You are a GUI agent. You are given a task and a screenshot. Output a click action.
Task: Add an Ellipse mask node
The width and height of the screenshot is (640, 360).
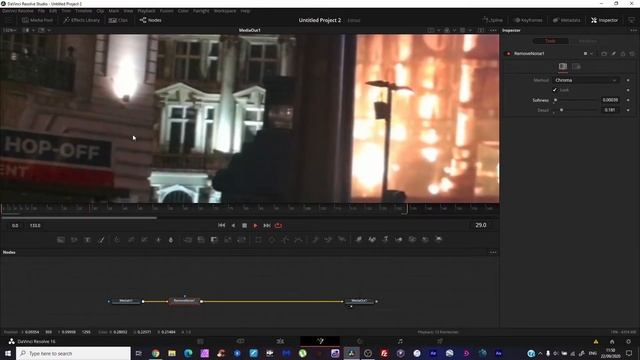(x=272, y=240)
